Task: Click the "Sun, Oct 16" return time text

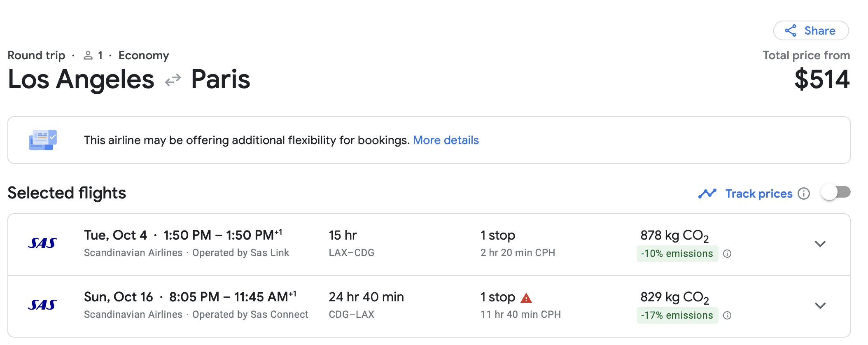Action: point(190,297)
